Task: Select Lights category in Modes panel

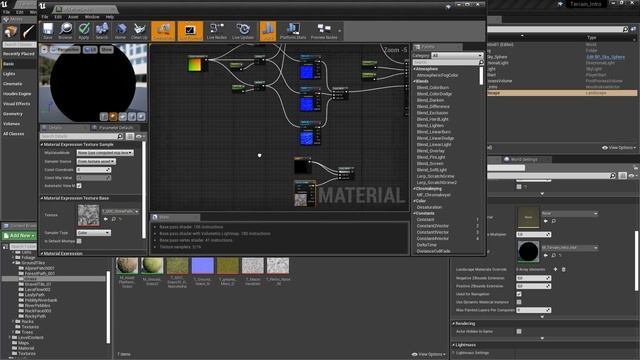Action: 9,74
